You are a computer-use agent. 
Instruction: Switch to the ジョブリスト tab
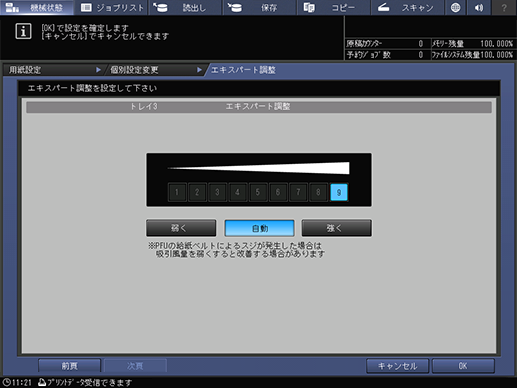coord(111,7)
